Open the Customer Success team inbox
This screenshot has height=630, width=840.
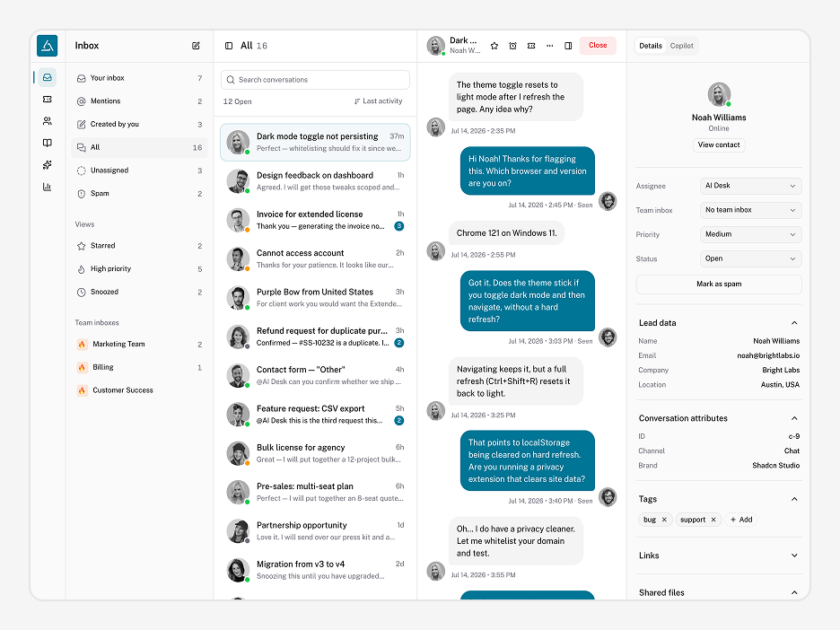point(139,390)
